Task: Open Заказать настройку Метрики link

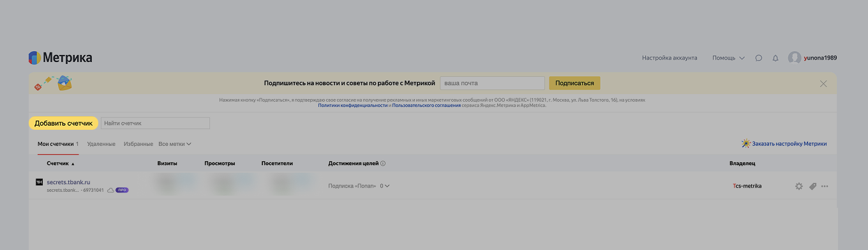Action: [x=784, y=144]
